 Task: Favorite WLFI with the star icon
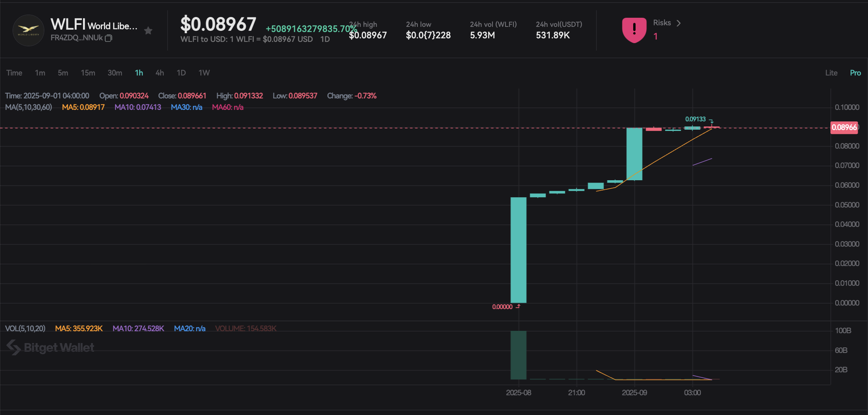point(148,30)
